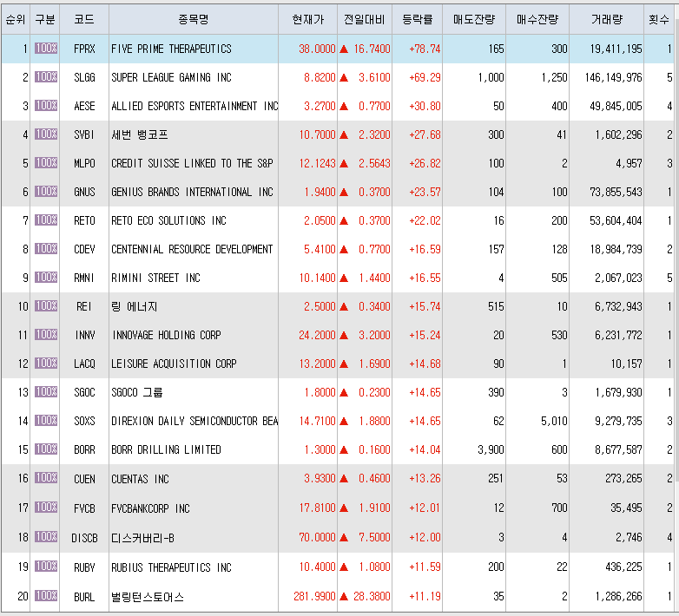
Task: Select CUENTAS INC stock name
Action: coord(141,479)
